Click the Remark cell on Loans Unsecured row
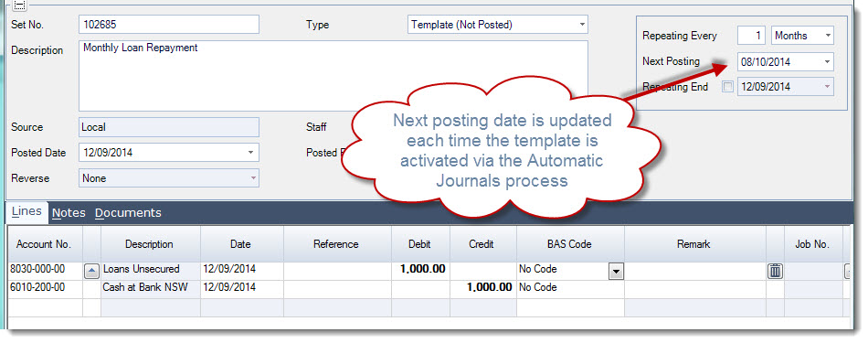The width and height of the screenshot is (868, 343). coord(694,271)
